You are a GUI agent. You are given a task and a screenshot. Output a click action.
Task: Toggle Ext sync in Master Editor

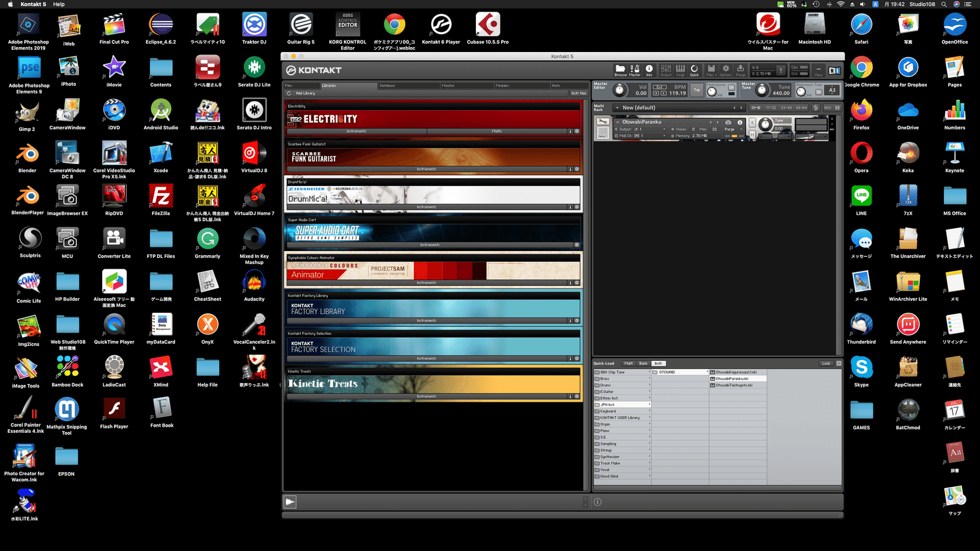click(660, 87)
